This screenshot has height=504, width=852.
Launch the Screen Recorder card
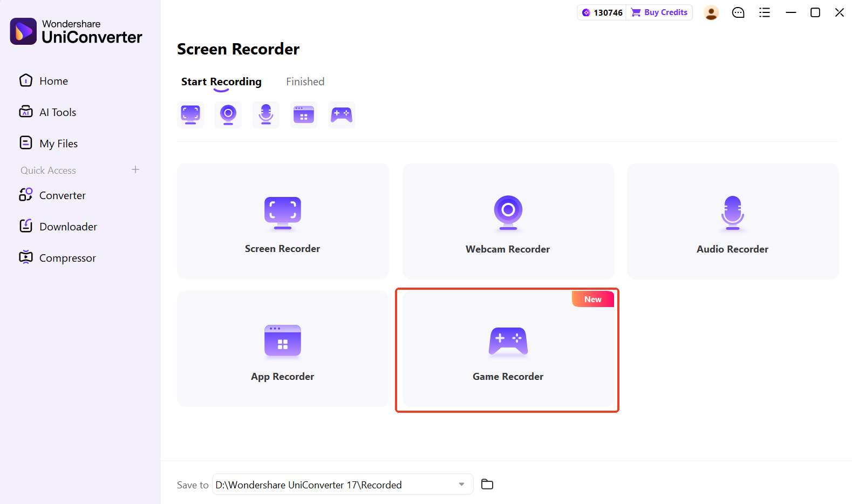(283, 221)
